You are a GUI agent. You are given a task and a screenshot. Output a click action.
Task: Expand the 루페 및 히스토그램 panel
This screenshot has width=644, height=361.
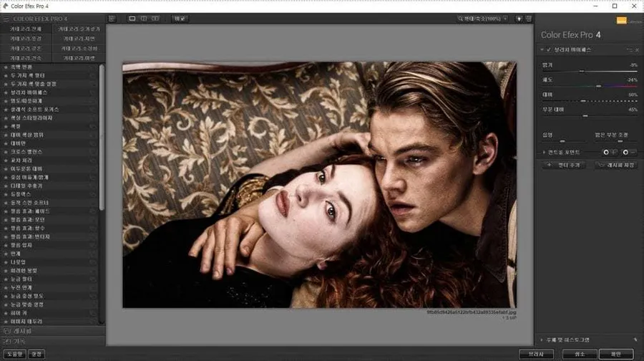tap(542, 340)
